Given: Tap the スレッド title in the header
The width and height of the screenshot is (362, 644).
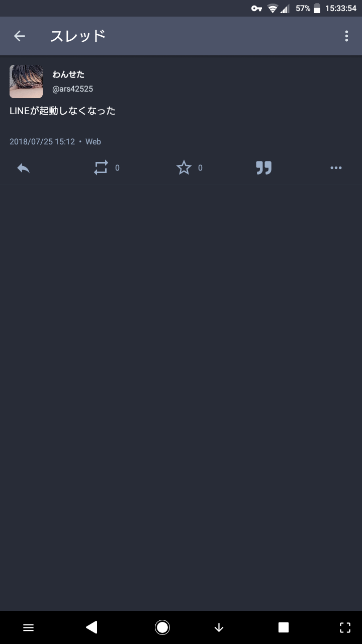Looking at the screenshot, I should pos(78,36).
